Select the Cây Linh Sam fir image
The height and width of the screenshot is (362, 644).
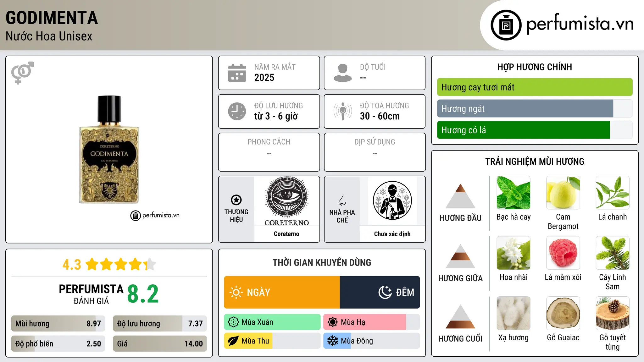(613, 253)
